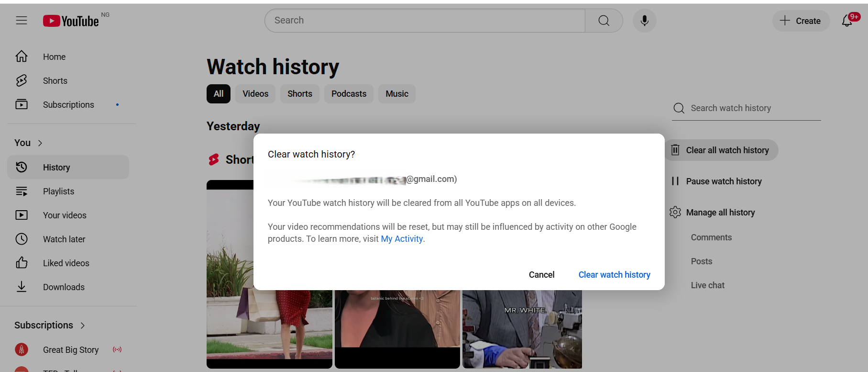Viewport: 868px width, 372px height.
Task: Open Watch later in sidebar
Action: 68,239
